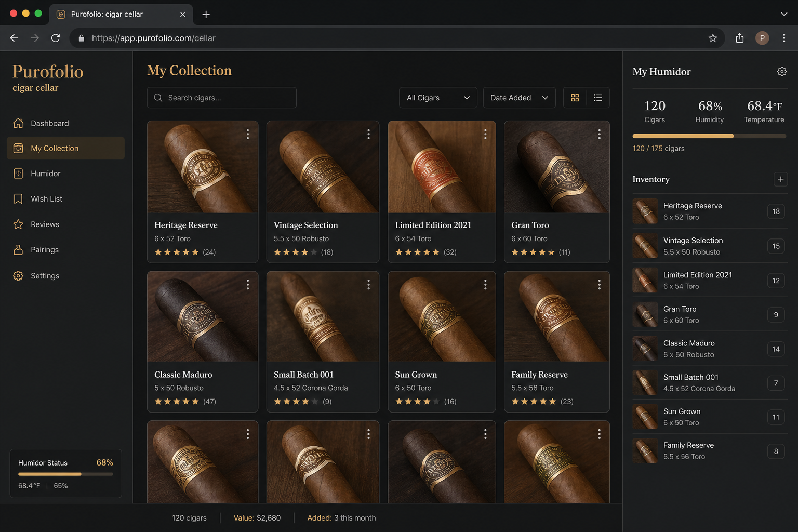Open Family Reserve card options menu
This screenshot has height=532, width=798.
(599, 284)
